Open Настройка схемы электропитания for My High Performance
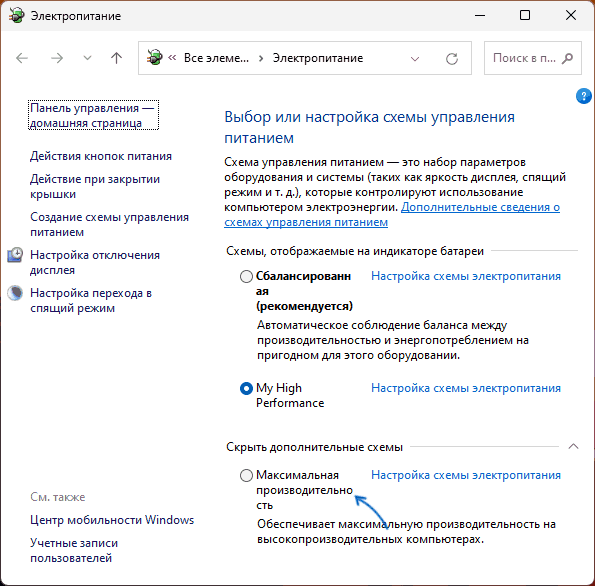 pos(466,388)
